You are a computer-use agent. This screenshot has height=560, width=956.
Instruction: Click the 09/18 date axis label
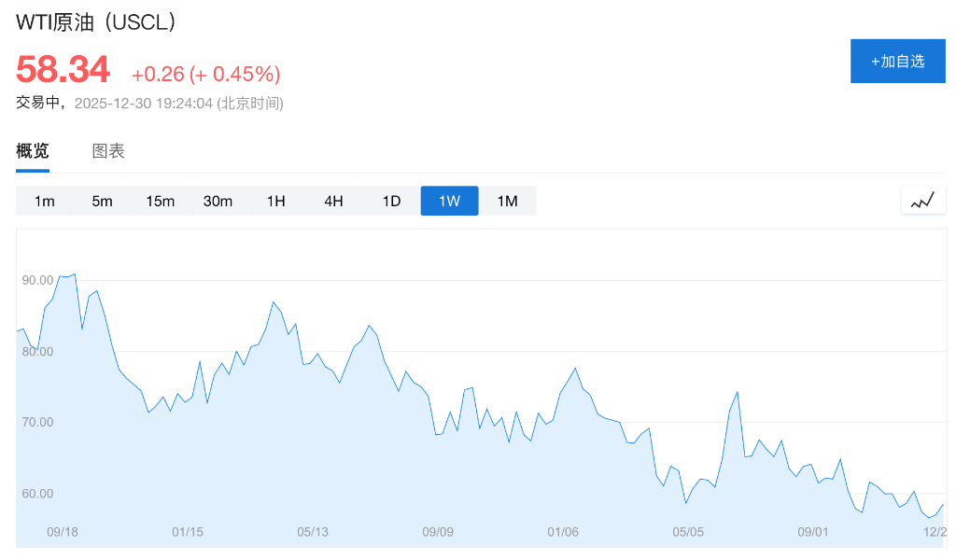(x=62, y=531)
